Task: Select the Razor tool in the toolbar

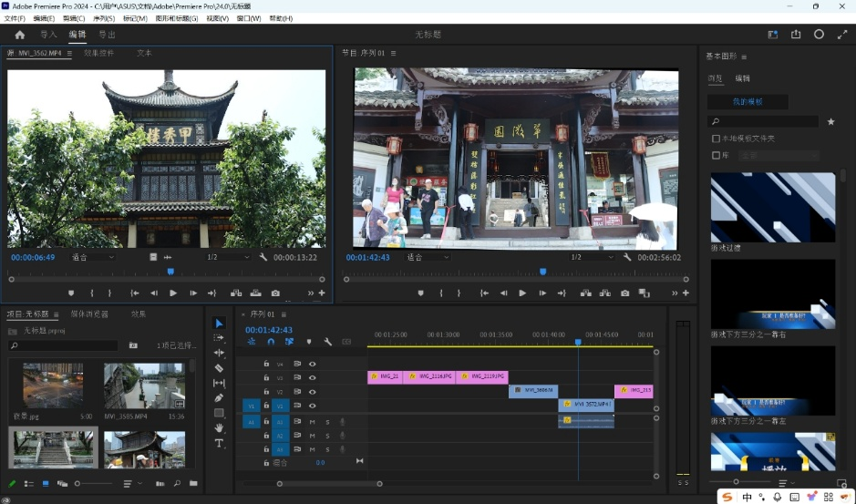Action: (x=219, y=368)
